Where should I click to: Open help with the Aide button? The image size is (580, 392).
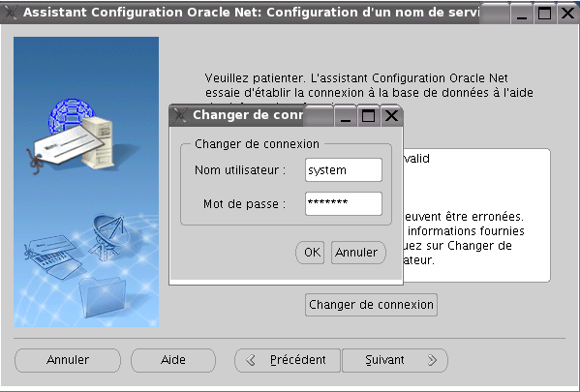[x=173, y=360]
